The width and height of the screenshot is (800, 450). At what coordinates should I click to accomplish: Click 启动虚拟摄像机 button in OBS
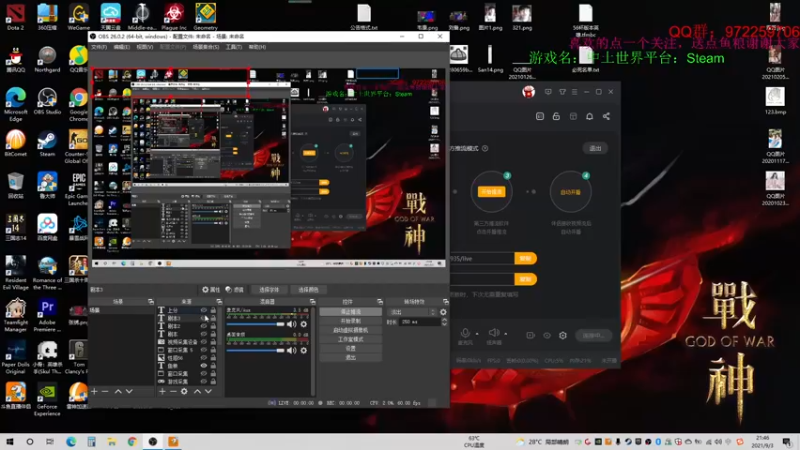[351, 330]
